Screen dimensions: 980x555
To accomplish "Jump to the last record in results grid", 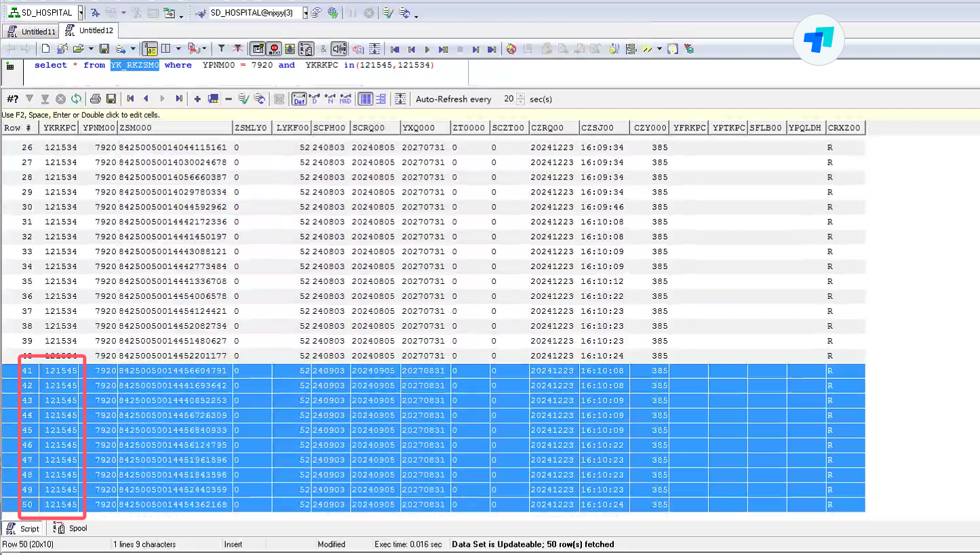I will (179, 99).
